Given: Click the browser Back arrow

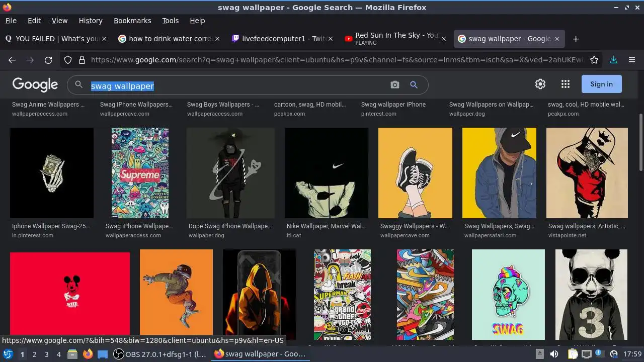Looking at the screenshot, I should point(12,60).
